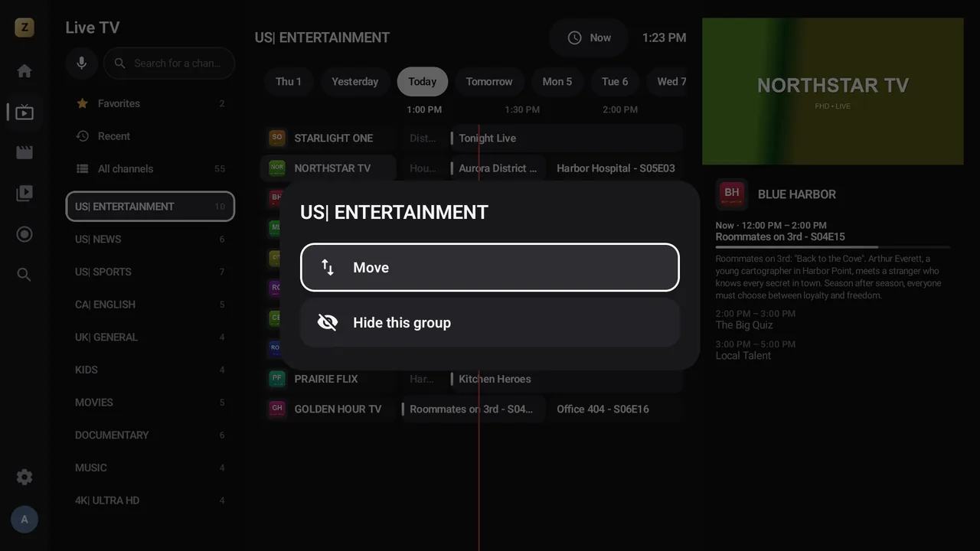
Task: Activate the voice search microphone
Action: pos(81,64)
